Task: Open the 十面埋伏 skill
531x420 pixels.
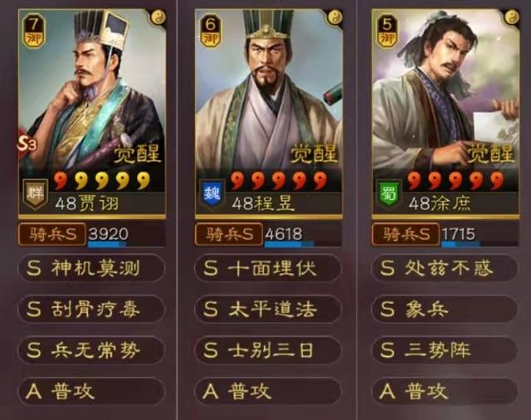Action: (268, 268)
